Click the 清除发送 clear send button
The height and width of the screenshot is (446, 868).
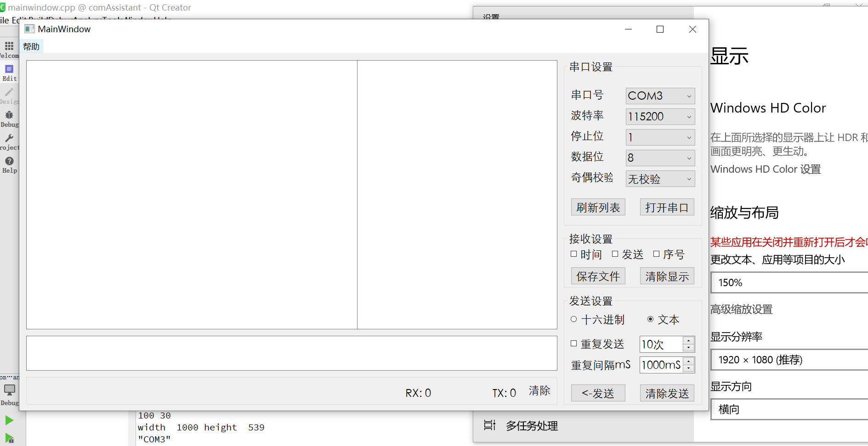(x=667, y=393)
